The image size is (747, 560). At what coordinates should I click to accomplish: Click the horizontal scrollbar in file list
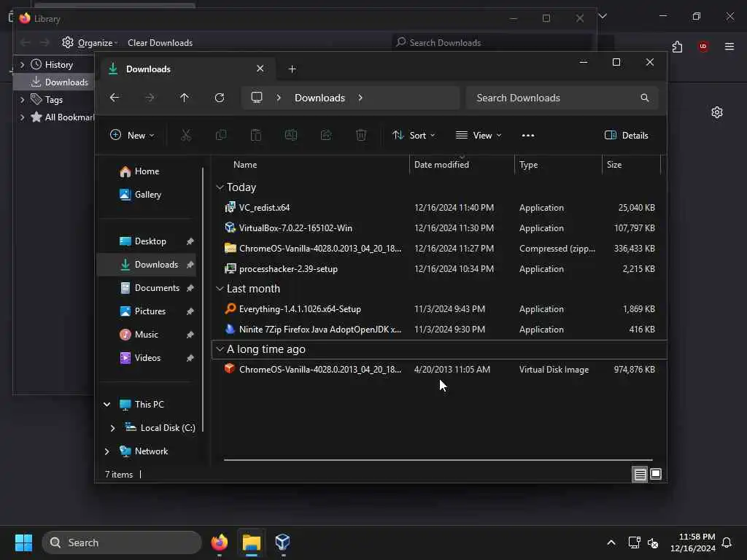(x=438, y=460)
